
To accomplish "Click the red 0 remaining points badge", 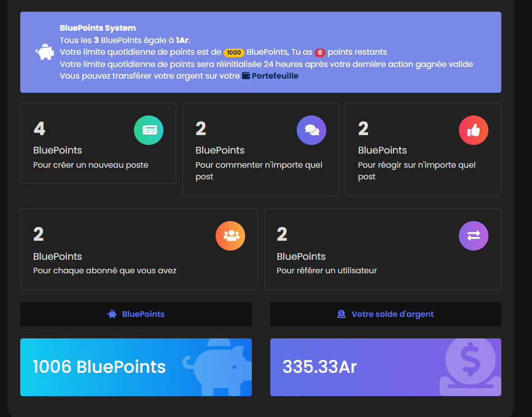I will tap(319, 52).
